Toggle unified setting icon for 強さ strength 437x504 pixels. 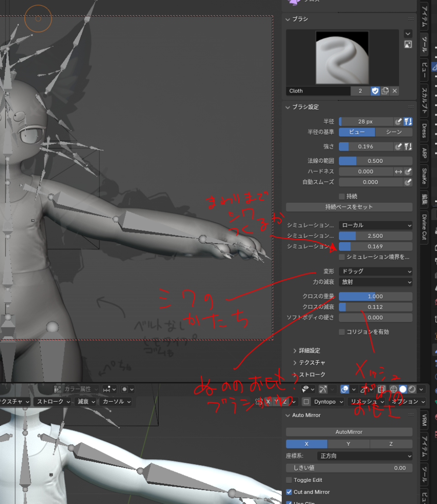[x=408, y=147]
